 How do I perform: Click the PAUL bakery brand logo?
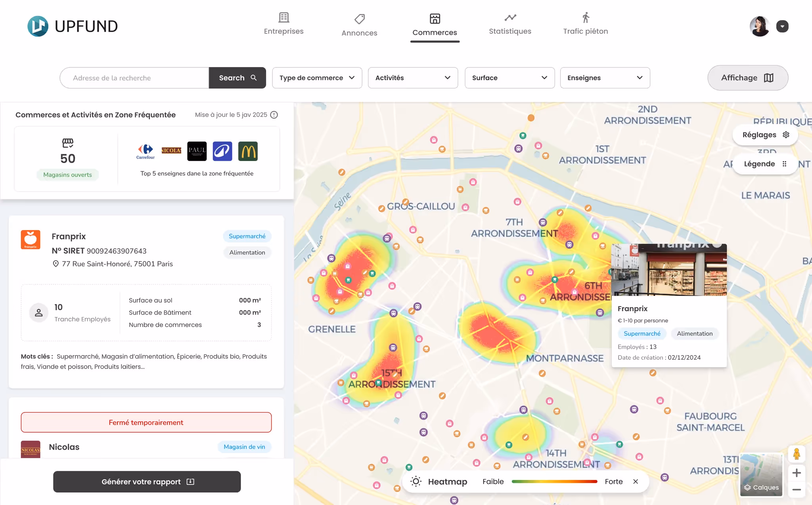point(197,151)
